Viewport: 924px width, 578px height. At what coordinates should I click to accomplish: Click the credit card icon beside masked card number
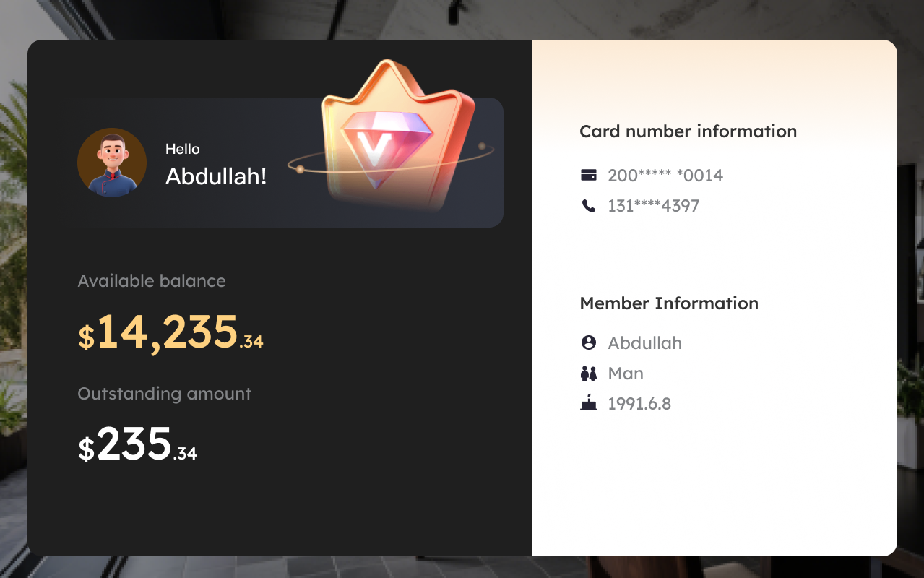589,175
